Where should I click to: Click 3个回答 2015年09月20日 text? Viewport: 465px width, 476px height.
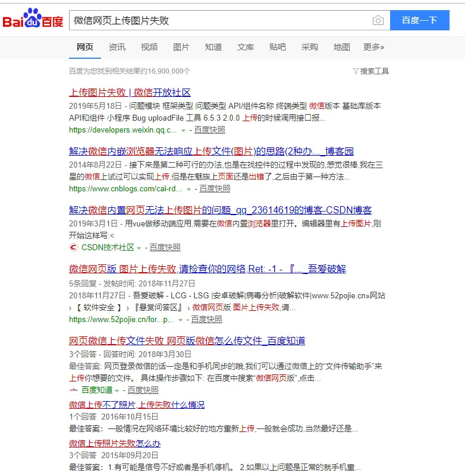pos(114,455)
